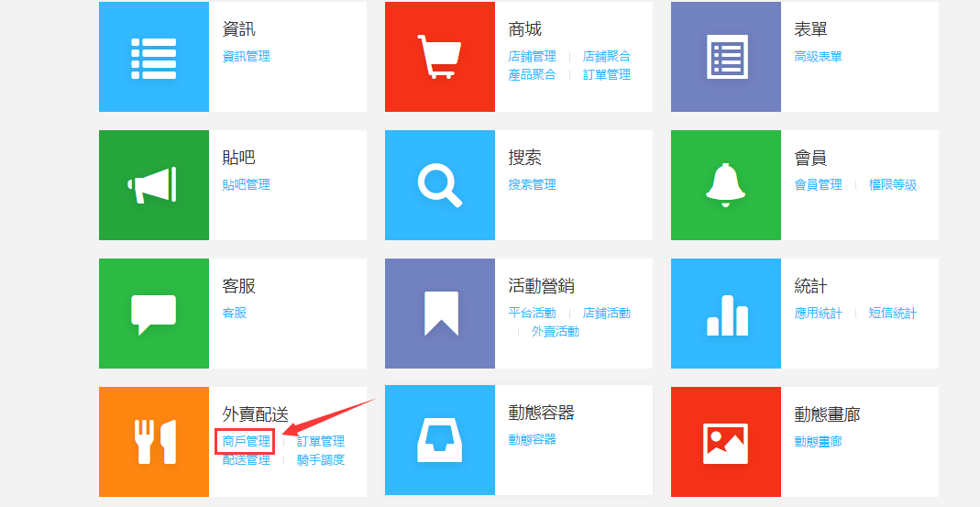Open the 騎手調度 link
980x507 pixels.
(321, 459)
